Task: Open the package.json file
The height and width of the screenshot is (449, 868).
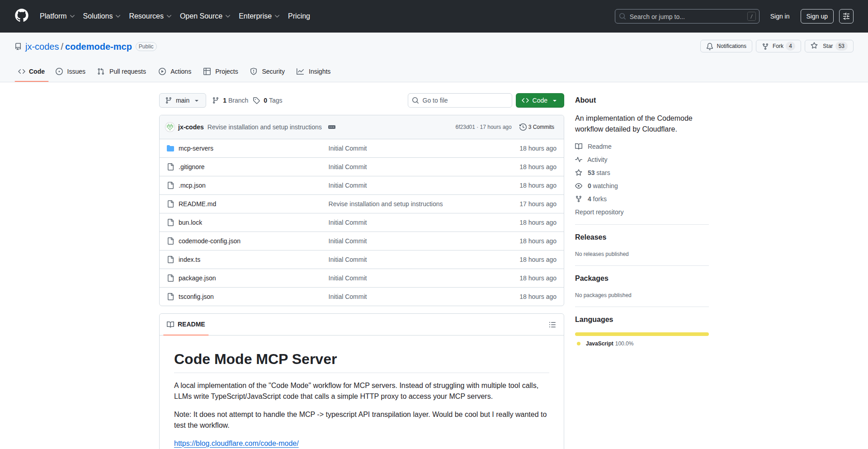Action: tap(197, 278)
